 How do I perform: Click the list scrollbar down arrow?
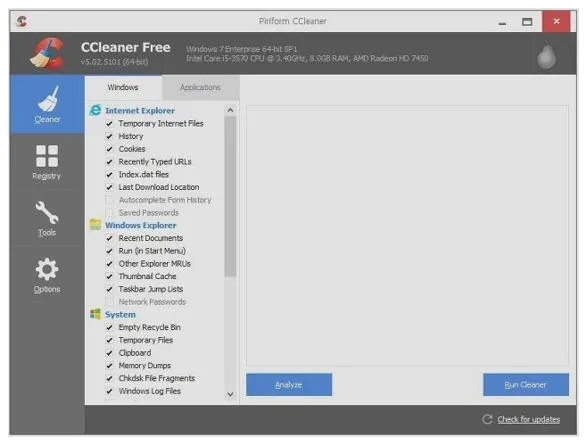tap(230, 394)
